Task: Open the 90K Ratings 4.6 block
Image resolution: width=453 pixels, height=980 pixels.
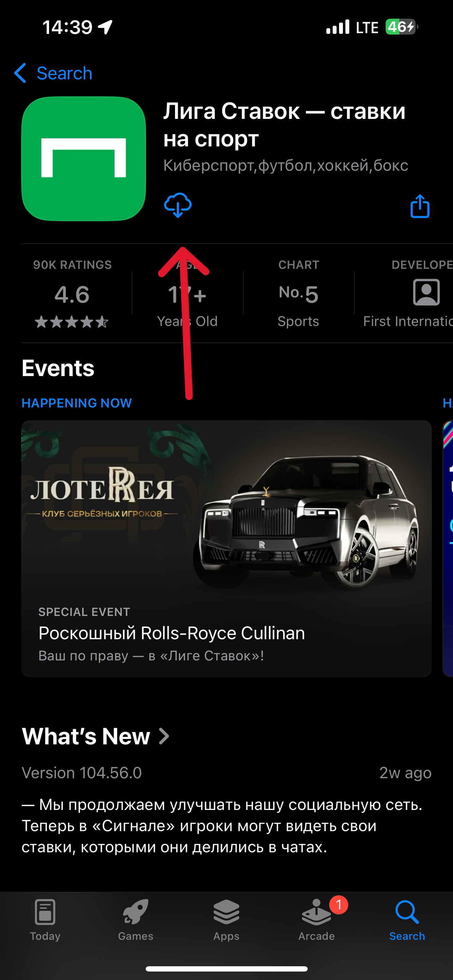Action: coord(72,294)
